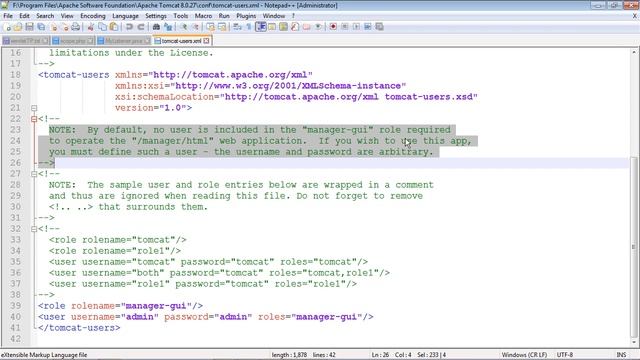Toggle Word Wrap in the toolbar
Screen dimensions: 640x360
coord(238,27)
